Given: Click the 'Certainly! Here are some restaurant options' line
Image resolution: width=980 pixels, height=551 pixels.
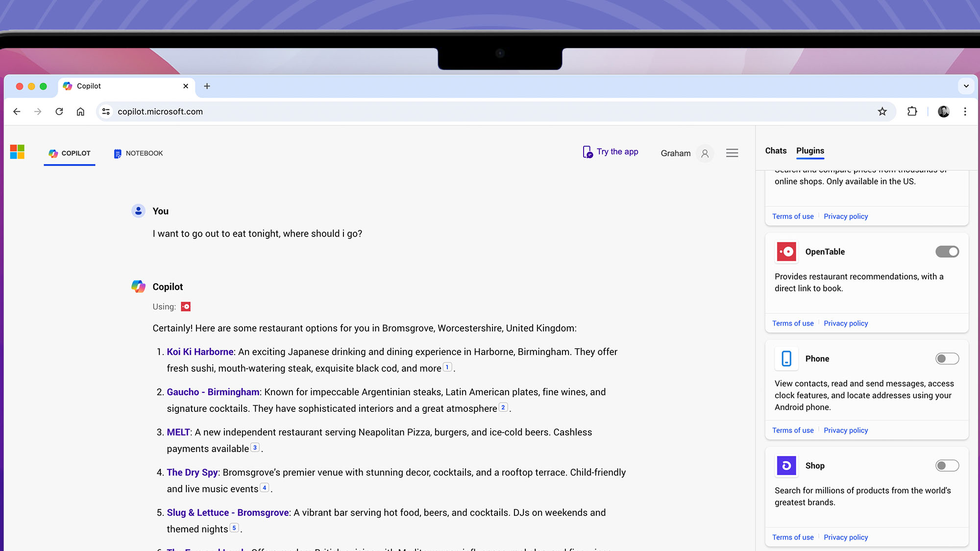Looking at the screenshot, I should pyautogui.click(x=365, y=328).
